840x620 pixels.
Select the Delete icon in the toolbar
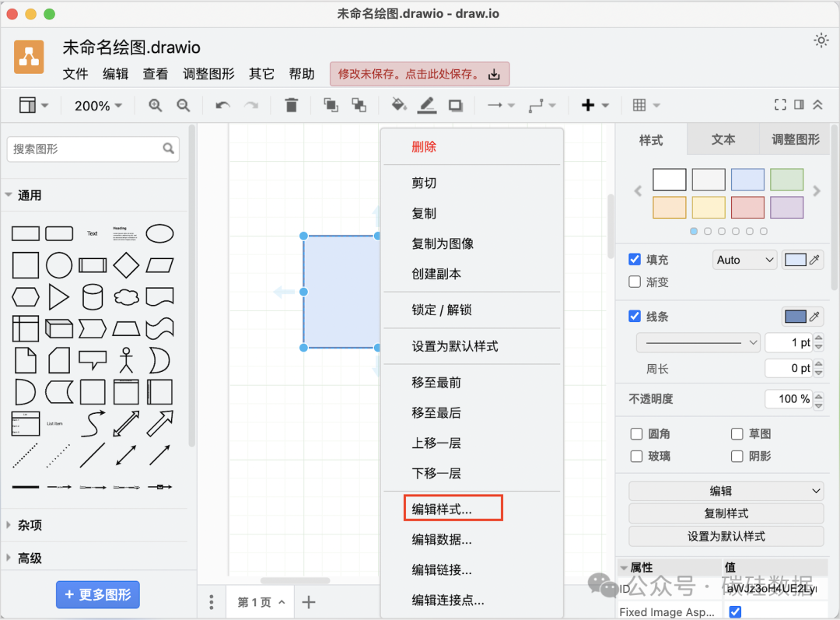[x=290, y=105]
